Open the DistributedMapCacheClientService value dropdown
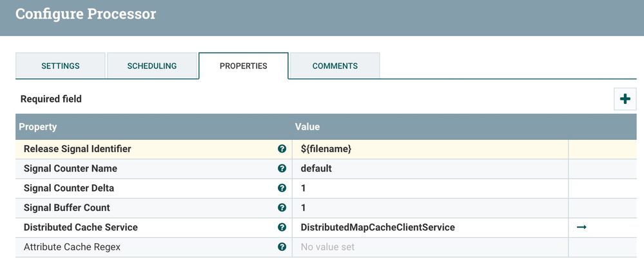Screen dimensions: 644x265 pyautogui.click(x=429, y=227)
